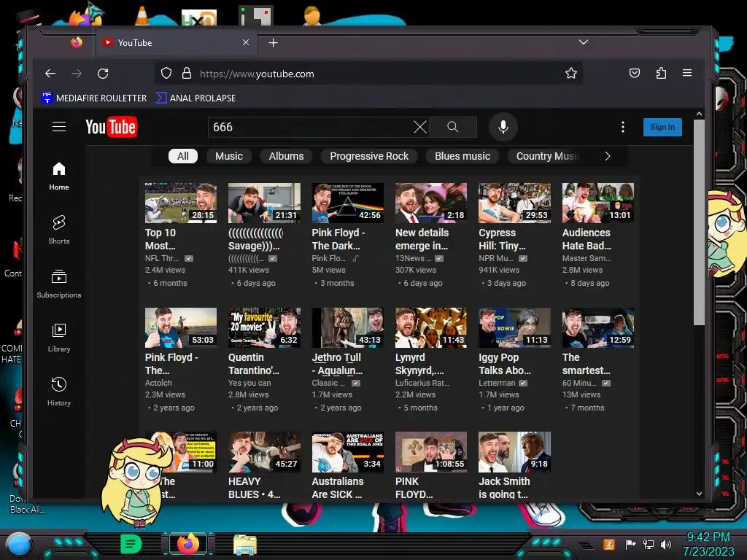The width and height of the screenshot is (747, 560).
Task: Open volume control in system tray
Action: [666, 544]
